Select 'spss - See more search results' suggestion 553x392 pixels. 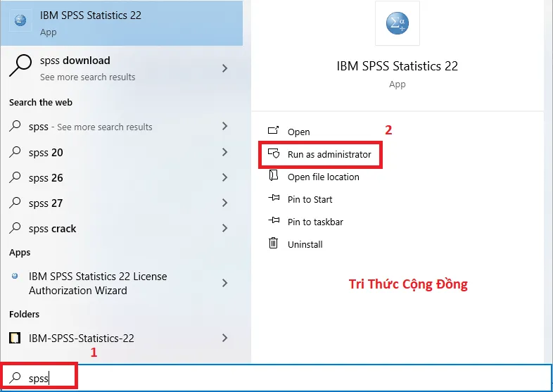[121, 126]
